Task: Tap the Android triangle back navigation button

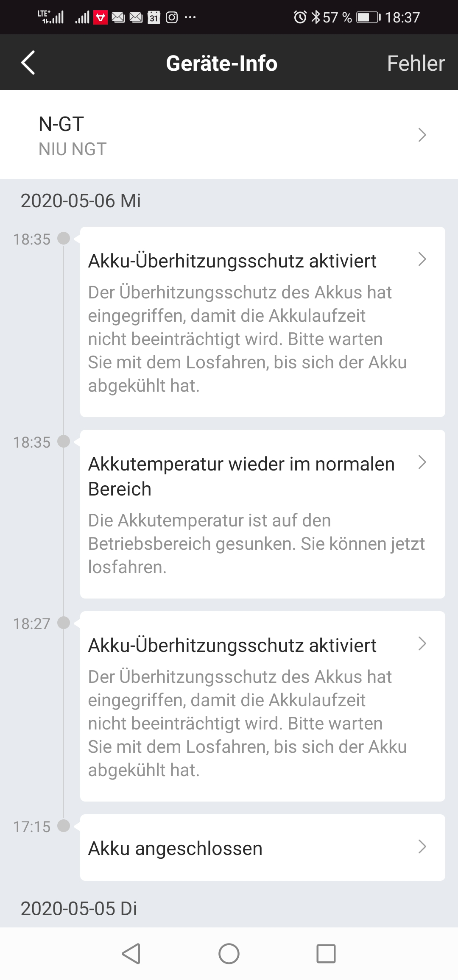Action: click(x=131, y=954)
